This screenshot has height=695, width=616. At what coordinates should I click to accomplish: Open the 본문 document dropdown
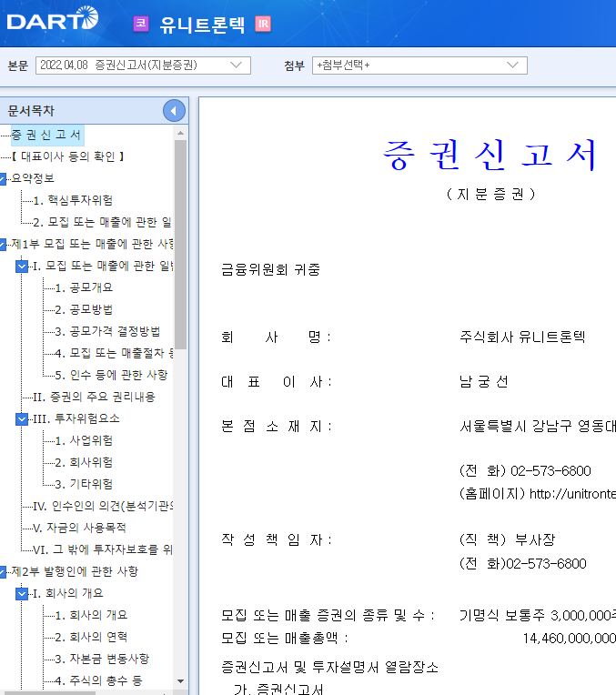click(143, 65)
